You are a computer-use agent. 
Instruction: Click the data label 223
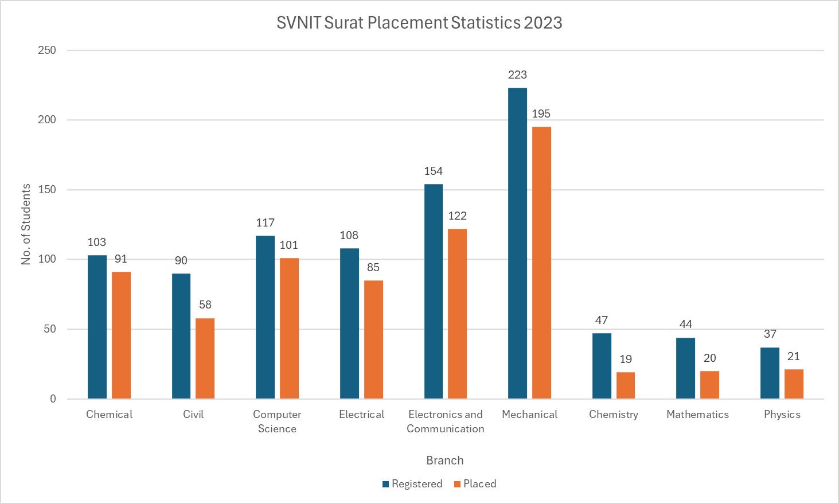[x=517, y=75]
